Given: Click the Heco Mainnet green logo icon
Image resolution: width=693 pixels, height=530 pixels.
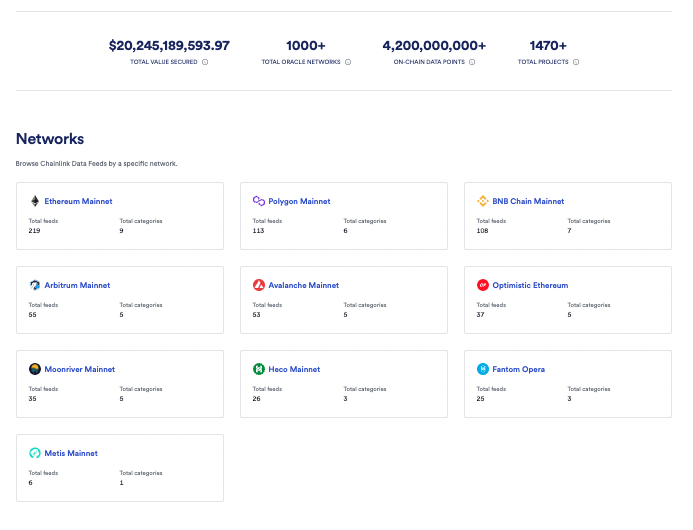Looking at the screenshot, I should 259,369.
